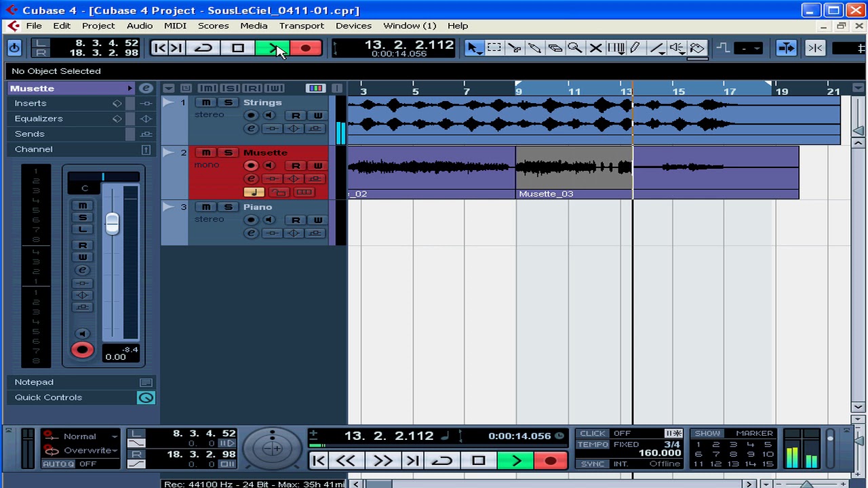Click the Lane Display Type on Musette track
The width and height of the screenshot is (868, 488).
304,192
